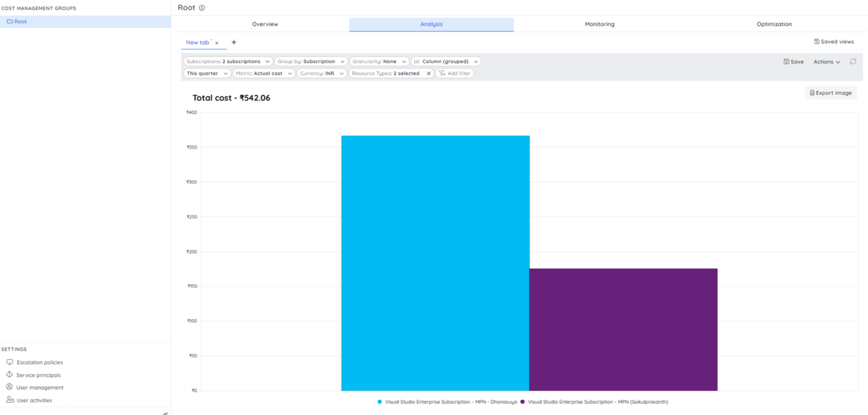The image size is (868, 415).
Task: Open the Optimization tab
Action: [x=774, y=24]
